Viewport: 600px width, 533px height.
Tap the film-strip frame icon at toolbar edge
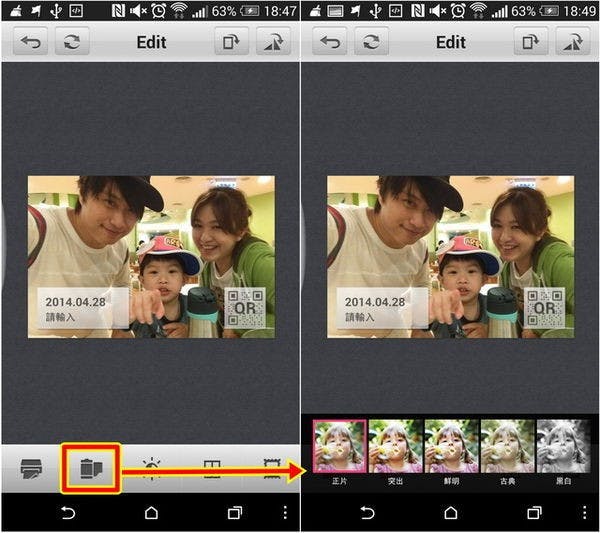click(x=272, y=469)
